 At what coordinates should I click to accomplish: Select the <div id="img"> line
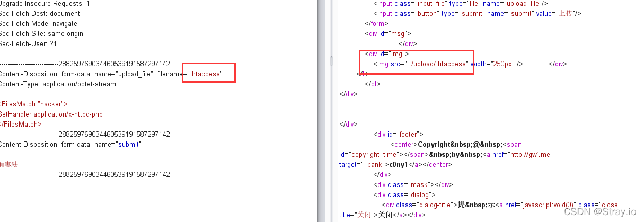click(x=387, y=54)
